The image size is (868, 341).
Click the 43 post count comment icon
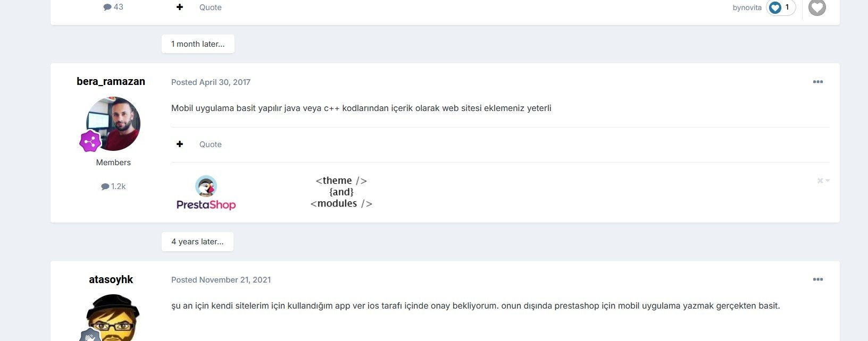click(x=107, y=7)
